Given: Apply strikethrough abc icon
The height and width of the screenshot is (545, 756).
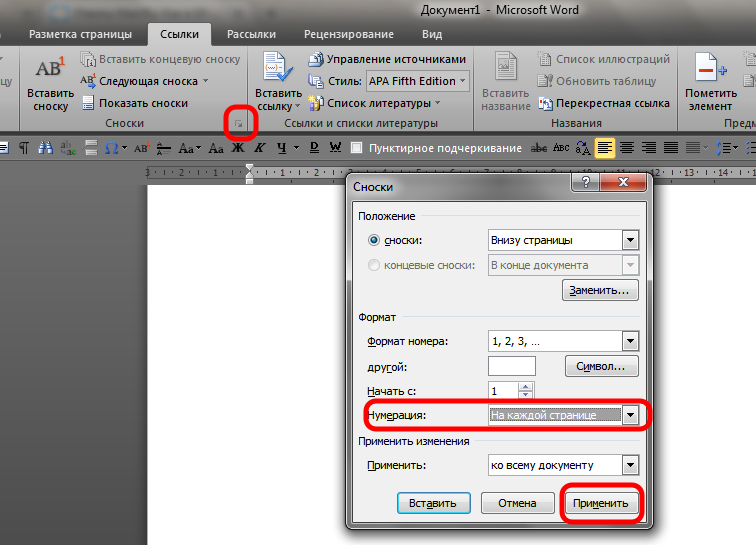Looking at the screenshot, I should (539, 148).
